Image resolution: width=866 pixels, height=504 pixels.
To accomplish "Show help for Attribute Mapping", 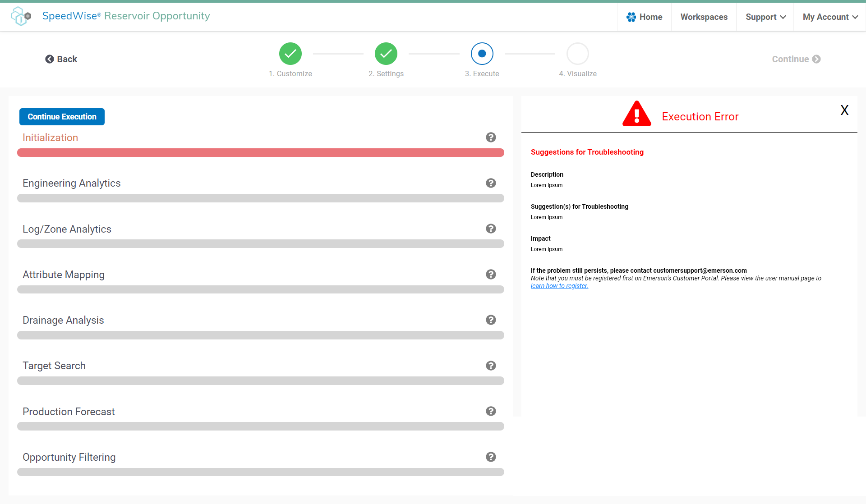I will point(491,275).
